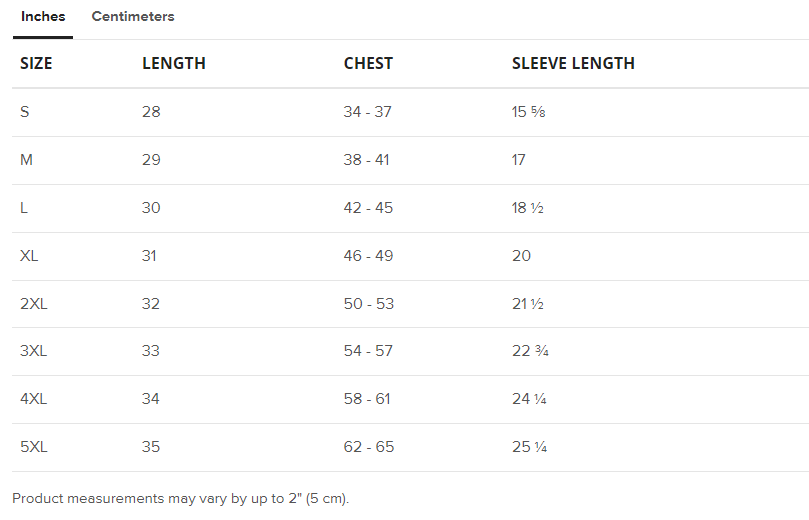
Task: Click the SLEEVE LENGTH column header
Action: pyautogui.click(x=573, y=64)
